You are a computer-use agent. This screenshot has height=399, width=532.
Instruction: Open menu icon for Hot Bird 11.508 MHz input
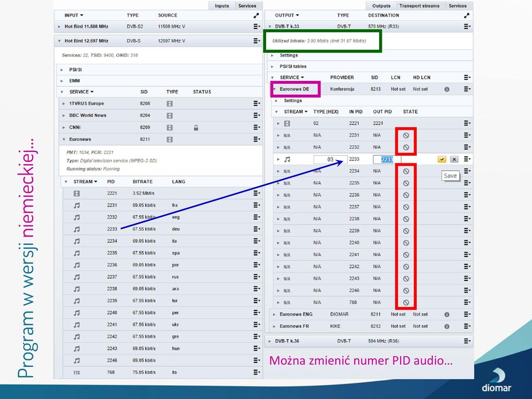(x=257, y=27)
